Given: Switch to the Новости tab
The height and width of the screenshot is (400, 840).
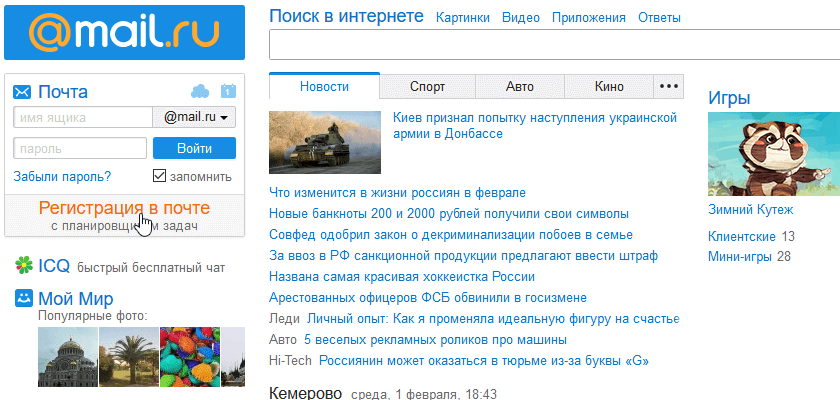Looking at the screenshot, I should (x=324, y=86).
